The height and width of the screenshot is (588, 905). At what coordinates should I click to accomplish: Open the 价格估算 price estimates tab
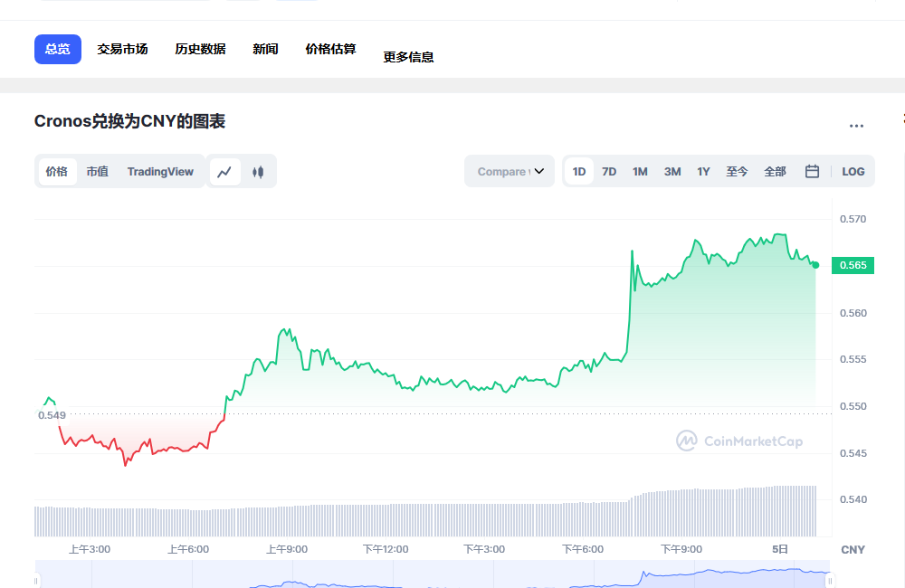coord(330,49)
